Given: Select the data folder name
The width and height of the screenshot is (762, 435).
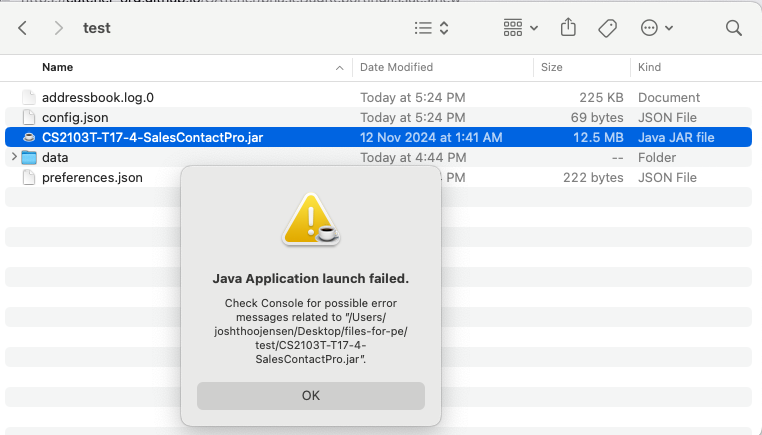Looking at the screenshot, I should (55, 157).
